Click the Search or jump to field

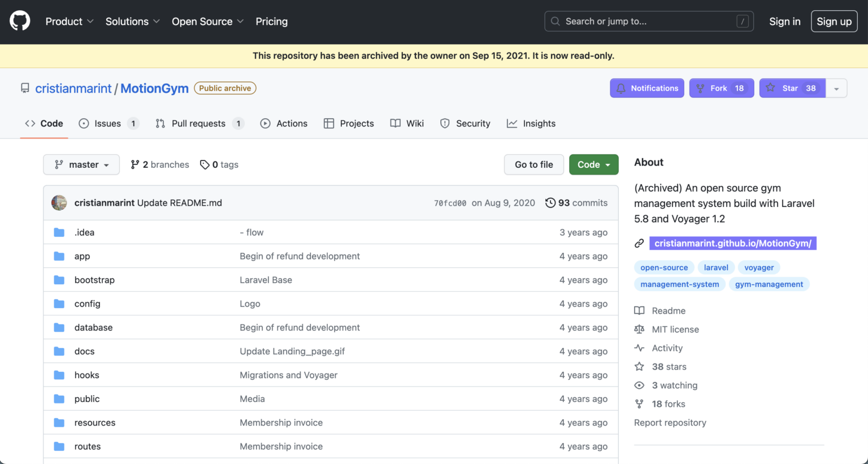click(648, 21)
